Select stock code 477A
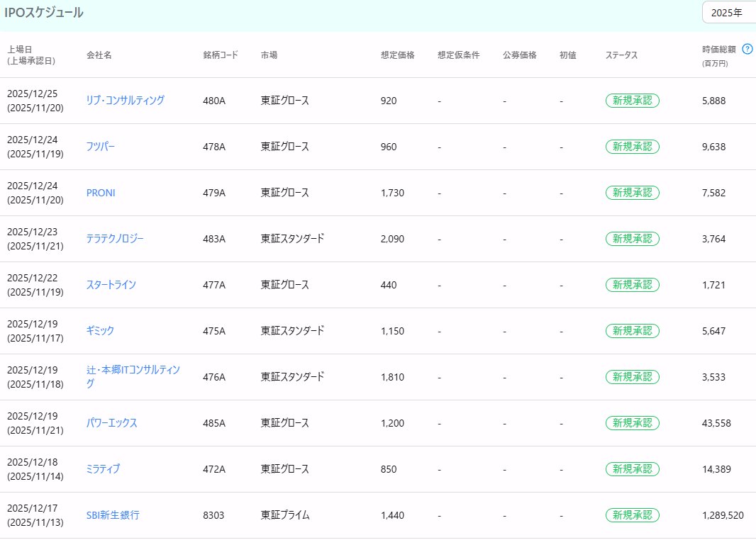 click(x=214, y=285)
